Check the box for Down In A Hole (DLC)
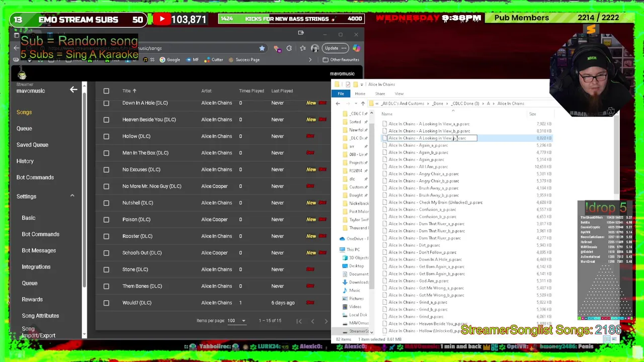 106,103
